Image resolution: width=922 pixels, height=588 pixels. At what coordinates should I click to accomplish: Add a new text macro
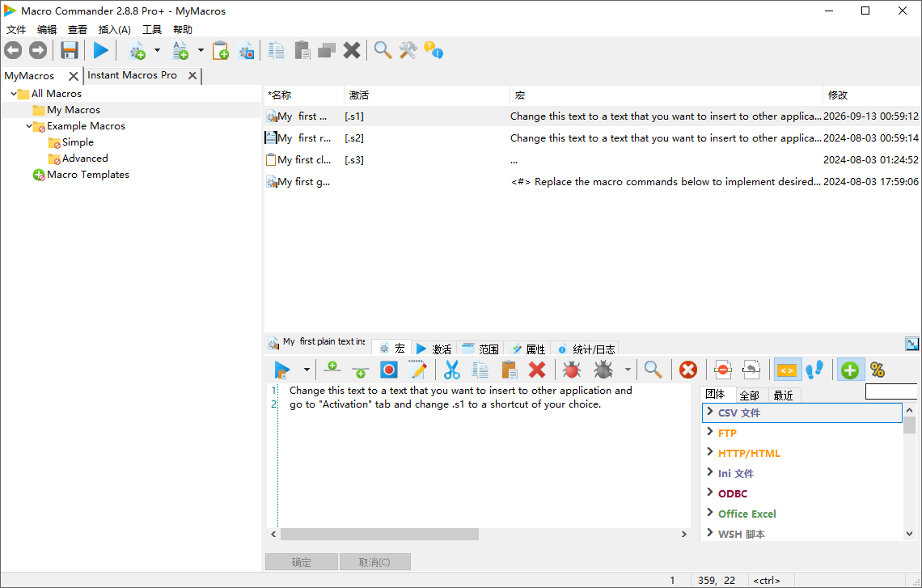tap(180, 51)
